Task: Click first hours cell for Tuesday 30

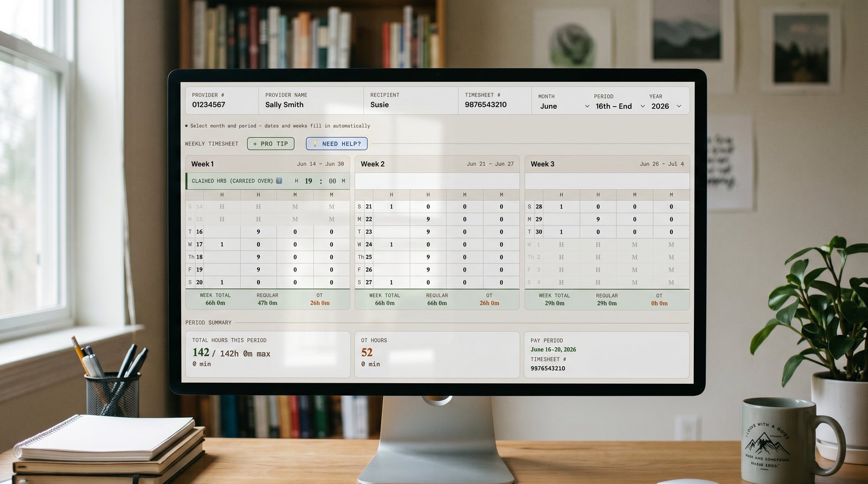Action: point(561,232)
